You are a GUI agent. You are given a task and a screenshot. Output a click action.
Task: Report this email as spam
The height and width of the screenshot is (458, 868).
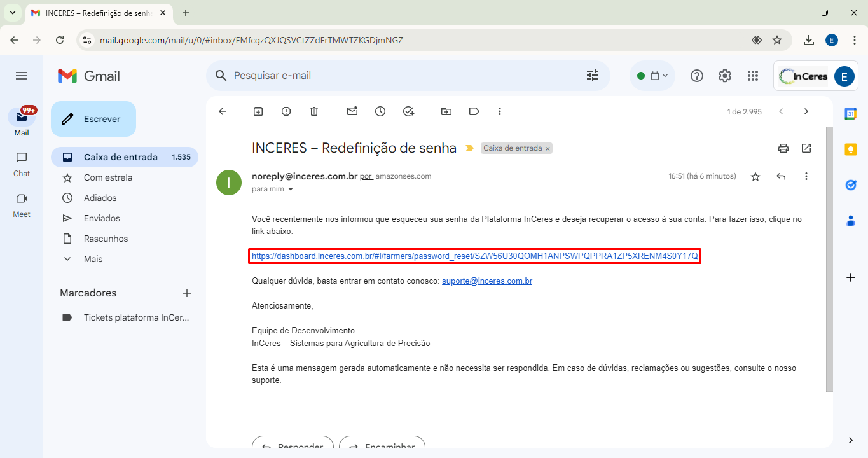coord(286,111)
